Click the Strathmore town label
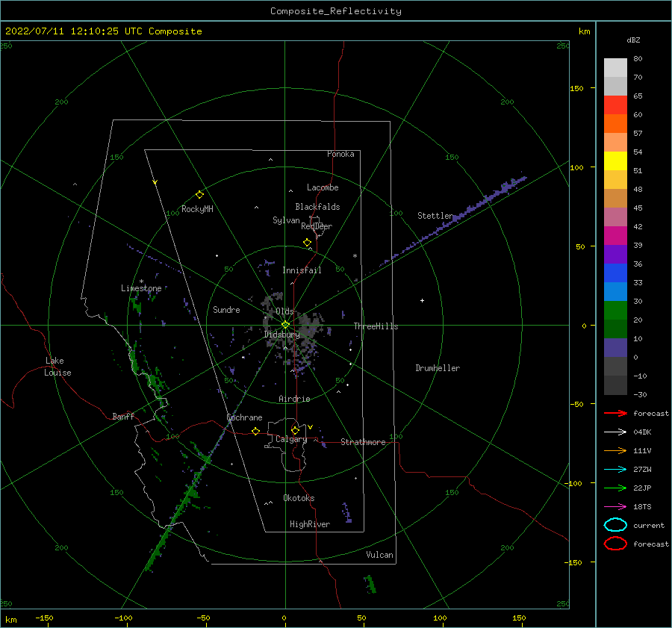Image resolution: width=672 pixels, height=628 pixels. (x=363, y=442)
